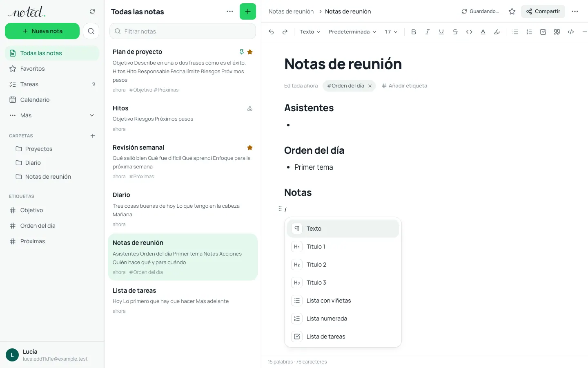
Task: Grab the block drag handle beside the slash
Action: (x=280, y=209)
